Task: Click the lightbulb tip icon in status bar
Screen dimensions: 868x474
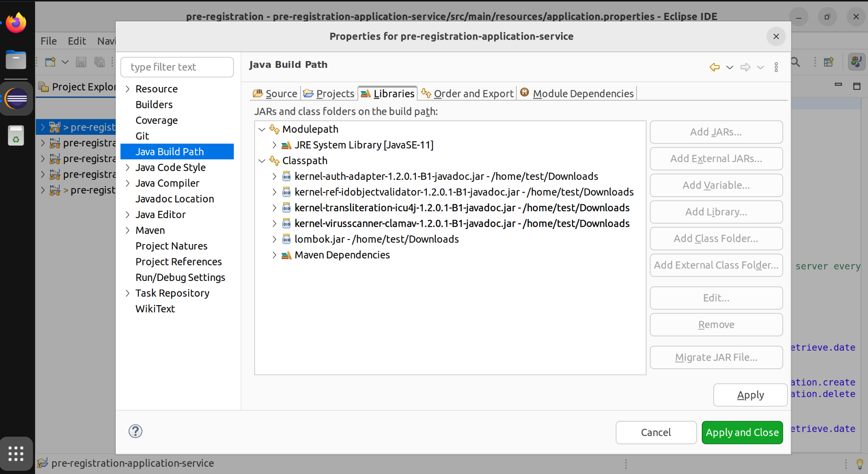Action: 859,464
